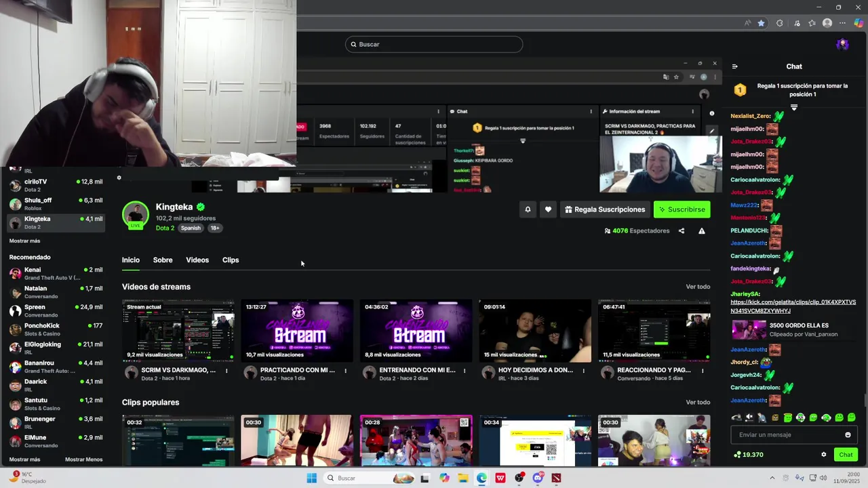This screenshot has height=488, width=868.
Task: Switch to the Clips tab
Action: (231, 260)
